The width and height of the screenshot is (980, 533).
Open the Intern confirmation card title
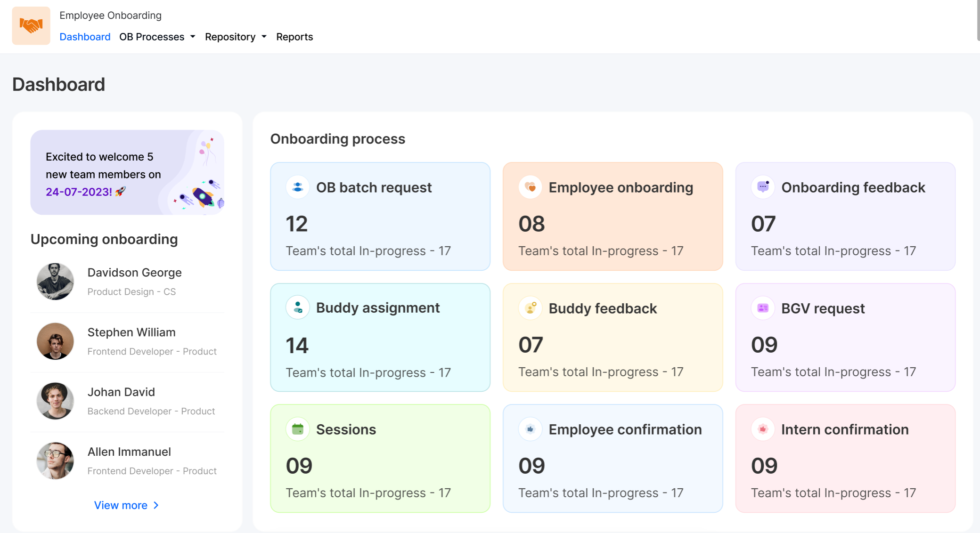[x=845, y=429]
